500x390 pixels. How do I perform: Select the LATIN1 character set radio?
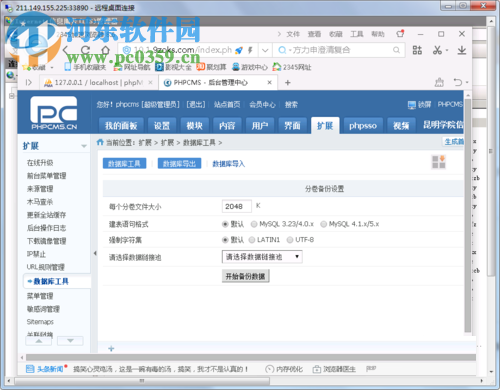pos(252,240)
